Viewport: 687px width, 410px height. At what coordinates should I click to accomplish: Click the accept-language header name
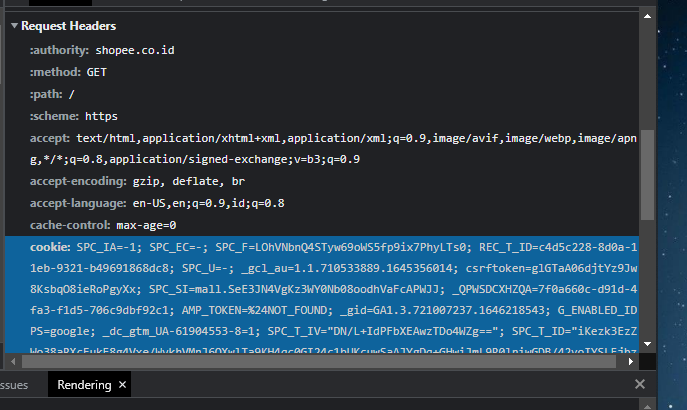coord(78,203)
